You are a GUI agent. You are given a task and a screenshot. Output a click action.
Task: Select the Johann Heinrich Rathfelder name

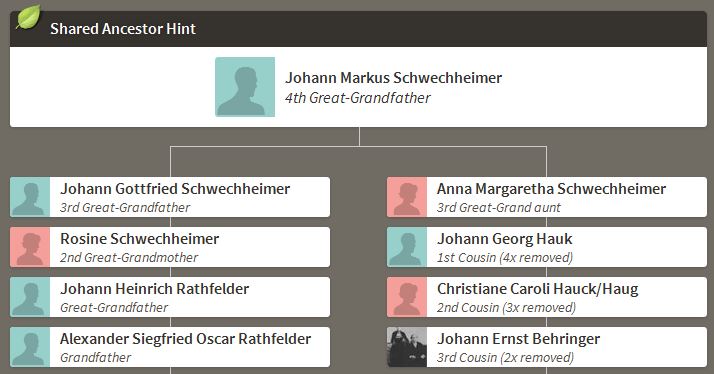154,289
